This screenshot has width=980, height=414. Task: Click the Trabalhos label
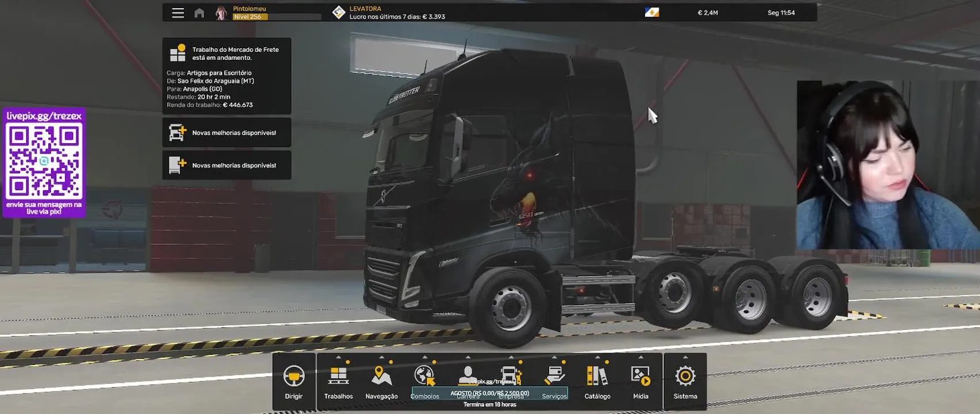coord(338,396)
